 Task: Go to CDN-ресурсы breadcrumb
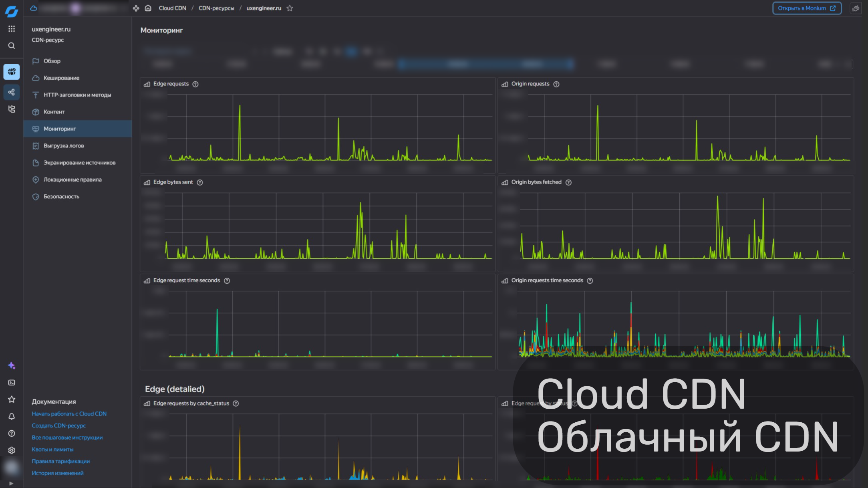(216, 8)
